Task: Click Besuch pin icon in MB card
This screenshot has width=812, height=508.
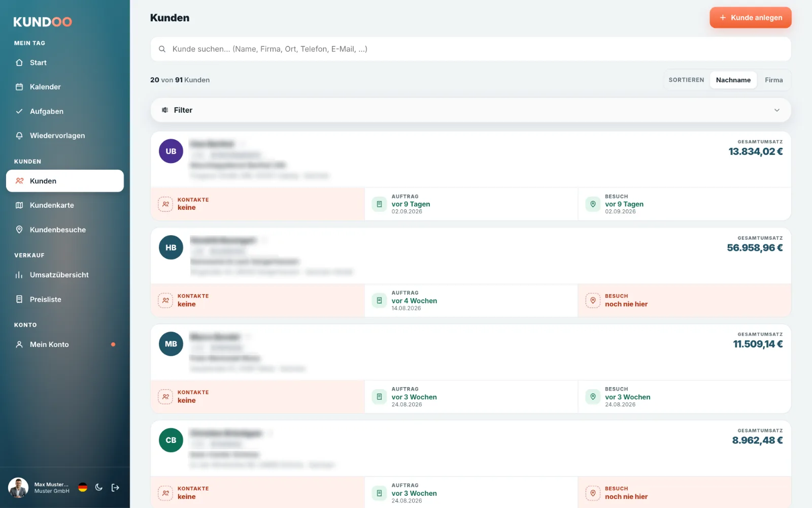Action: point(593,397)
